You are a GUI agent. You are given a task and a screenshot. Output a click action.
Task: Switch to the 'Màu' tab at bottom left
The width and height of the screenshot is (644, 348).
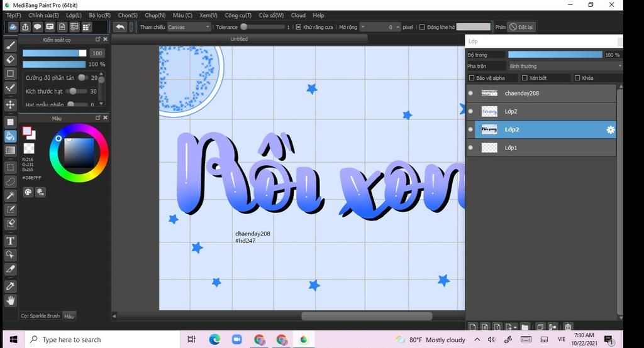tap(69, 317)
